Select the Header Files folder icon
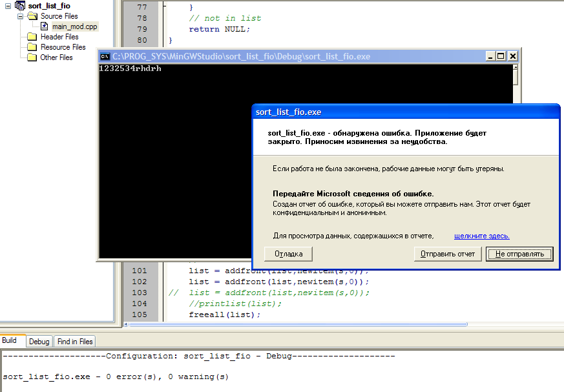This screenshot has height=392, width=564. point(32,37)
